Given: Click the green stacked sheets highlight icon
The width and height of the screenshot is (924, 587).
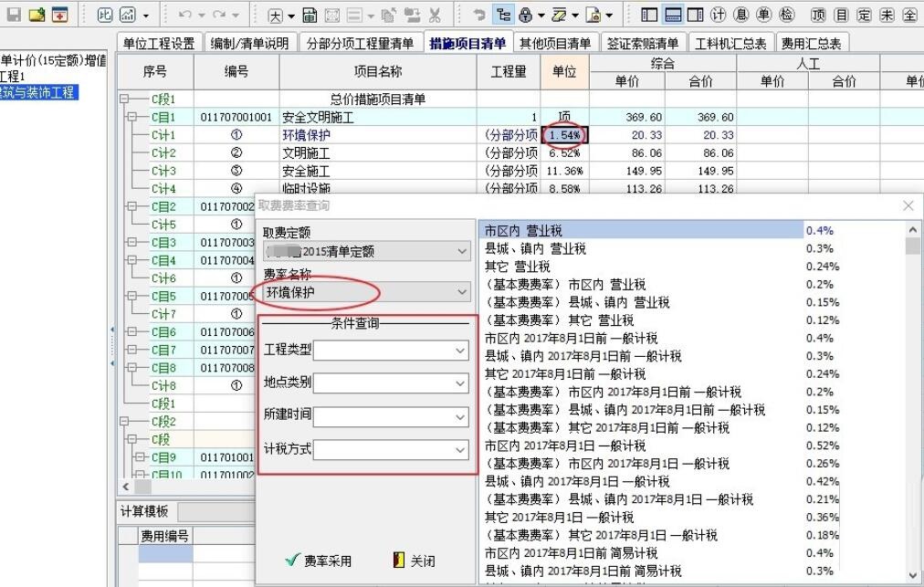Looking at the screenshot, I should point(559,15).
